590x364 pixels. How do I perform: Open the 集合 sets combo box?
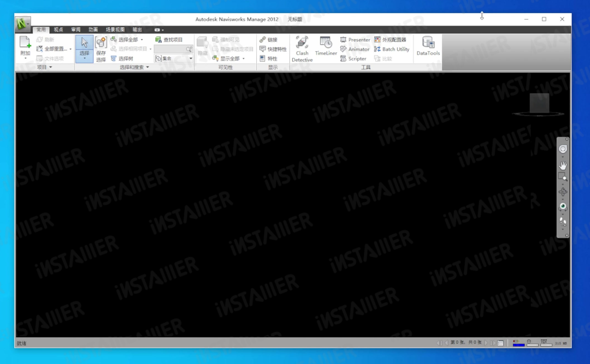tap(174, 58)
